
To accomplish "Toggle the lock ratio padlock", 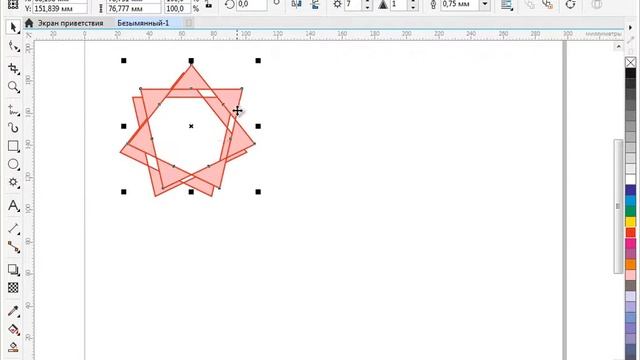I will (x=209, y=4).
